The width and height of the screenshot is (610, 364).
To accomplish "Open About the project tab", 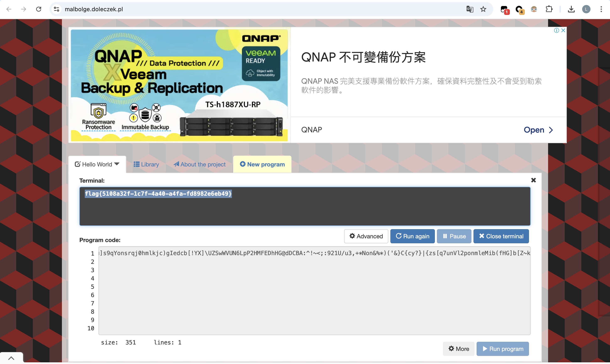I will (x=199, y=164).
